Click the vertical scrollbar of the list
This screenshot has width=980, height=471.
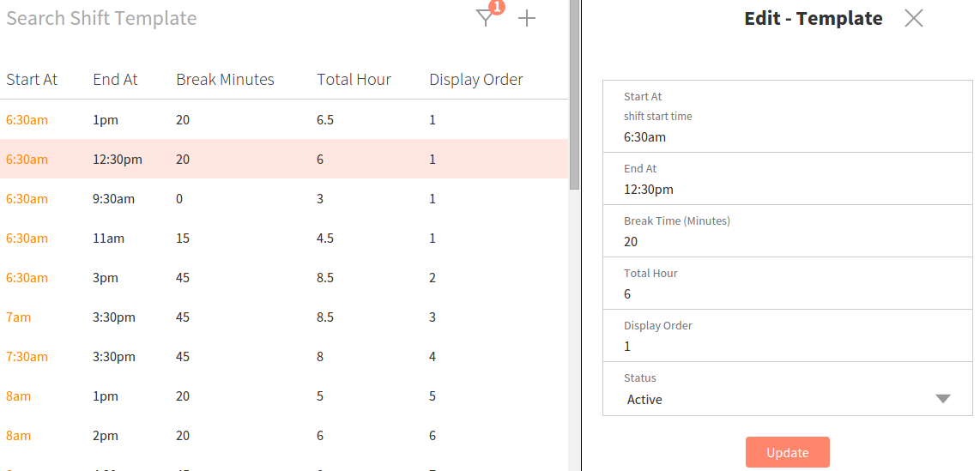574,94
